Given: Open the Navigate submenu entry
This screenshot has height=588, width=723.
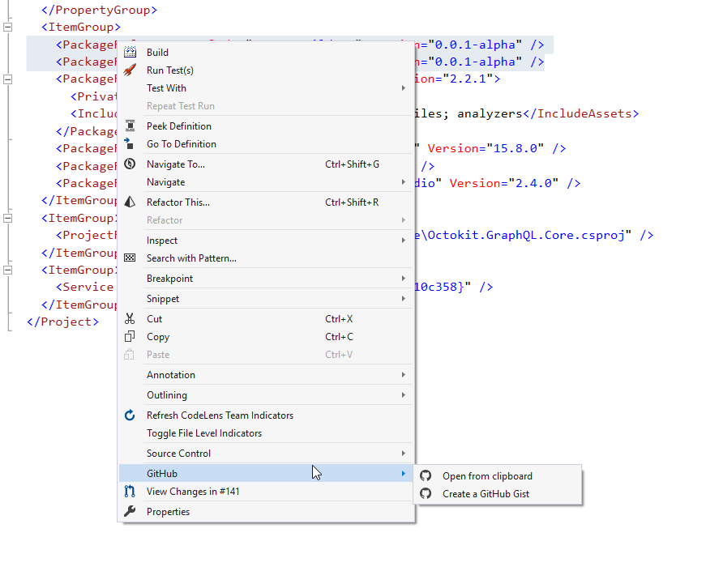Looking at the screenshot, I should pos(266,182).
